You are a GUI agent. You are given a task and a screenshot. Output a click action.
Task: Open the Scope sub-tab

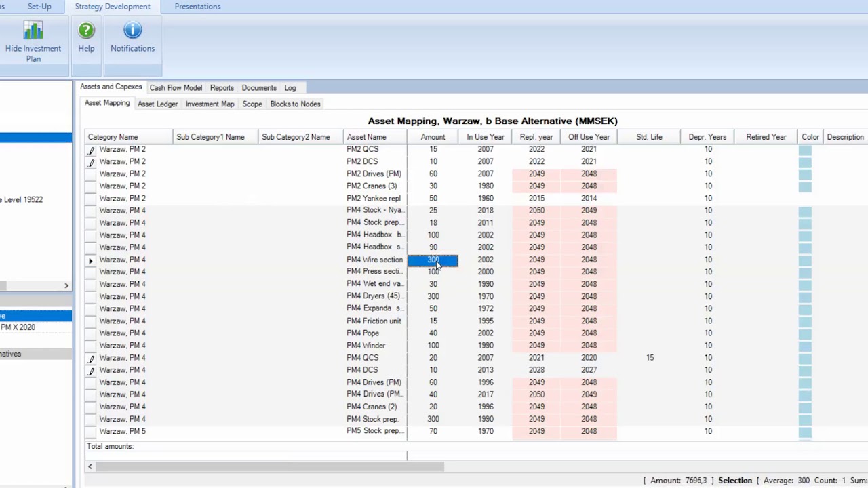pos(252,104)
